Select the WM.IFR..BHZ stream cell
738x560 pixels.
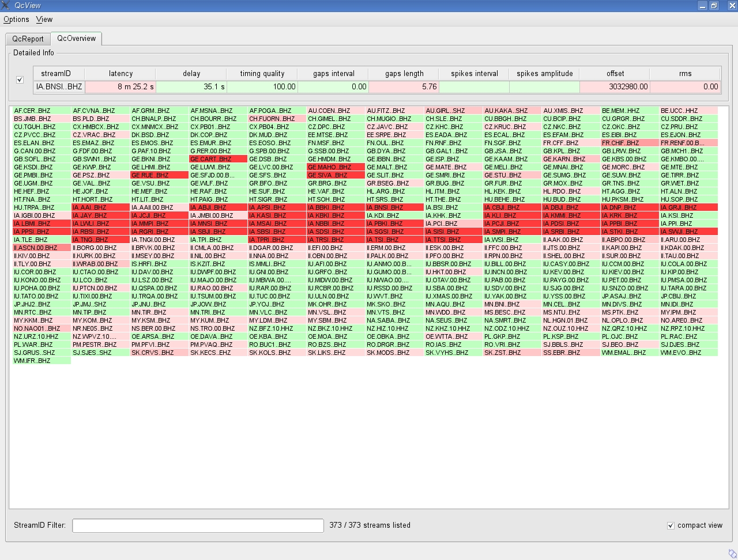click(41, 360)
